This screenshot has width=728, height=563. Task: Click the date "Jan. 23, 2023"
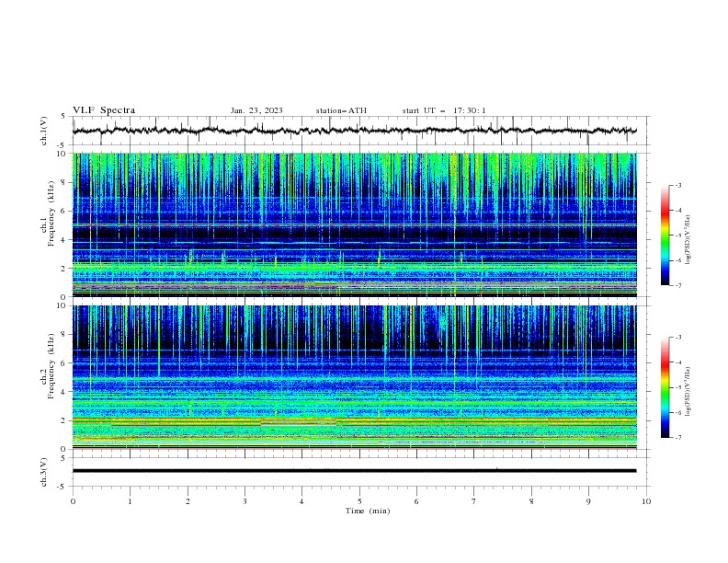pyautogui.click(x=256, y=110)
